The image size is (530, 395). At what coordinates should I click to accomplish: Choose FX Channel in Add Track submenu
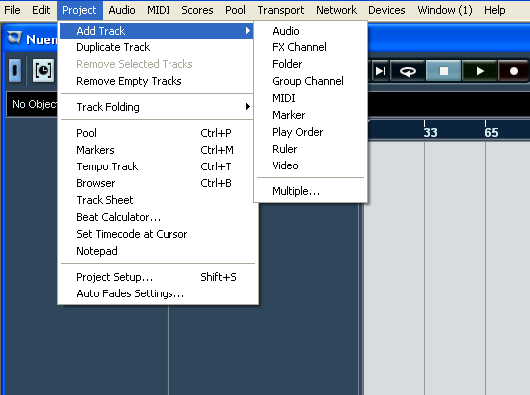click(x=299, y=47)
